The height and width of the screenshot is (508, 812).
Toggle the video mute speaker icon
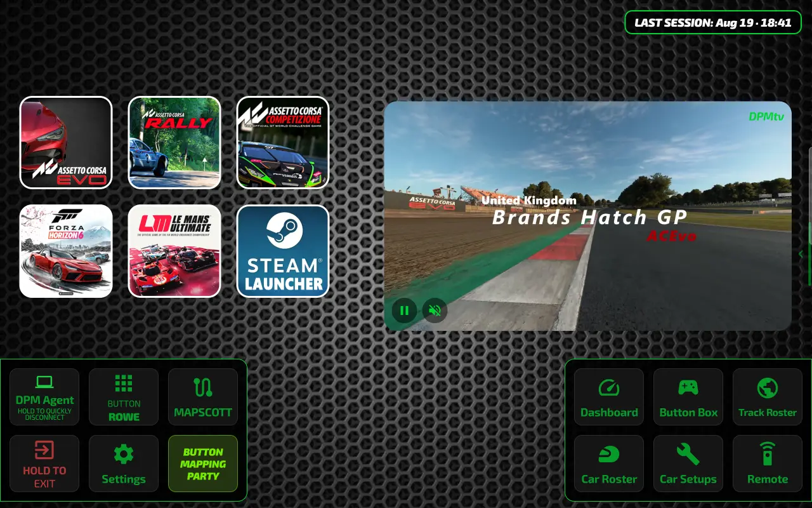(435, 311)
